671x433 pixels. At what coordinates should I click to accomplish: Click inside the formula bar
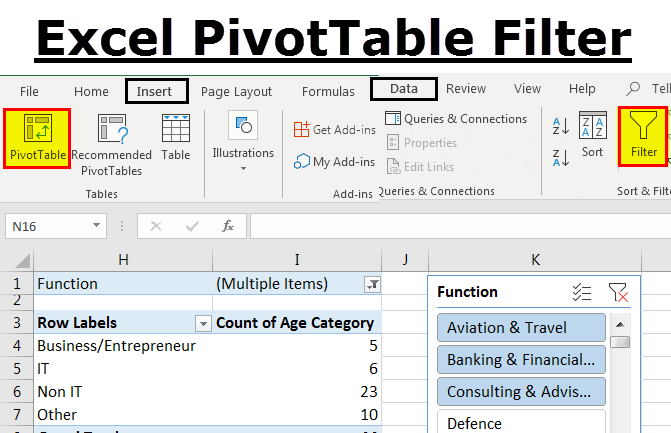point(460,226)
